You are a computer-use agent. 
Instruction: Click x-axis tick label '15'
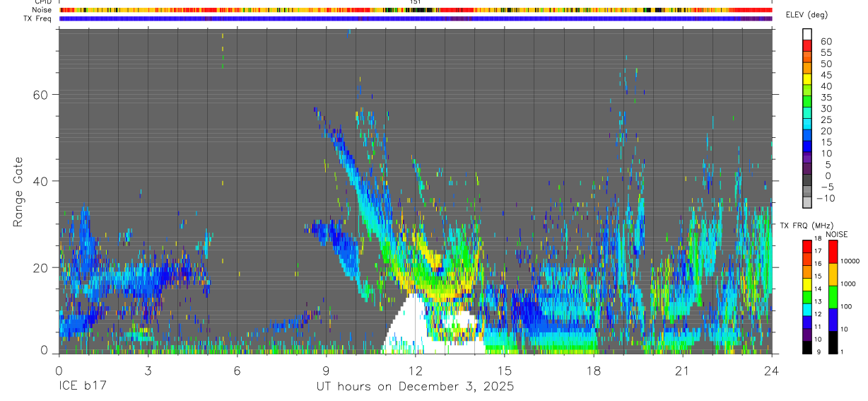coord(504,370)
